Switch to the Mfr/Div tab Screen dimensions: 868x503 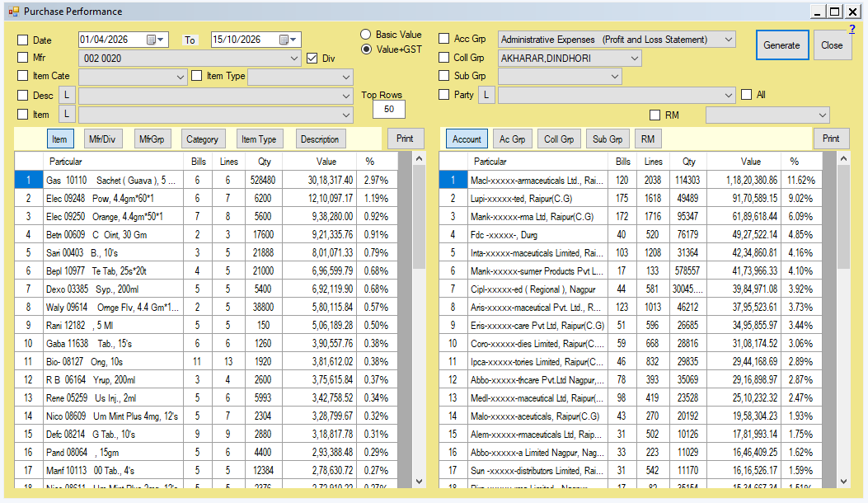click(x=102, y=139)
